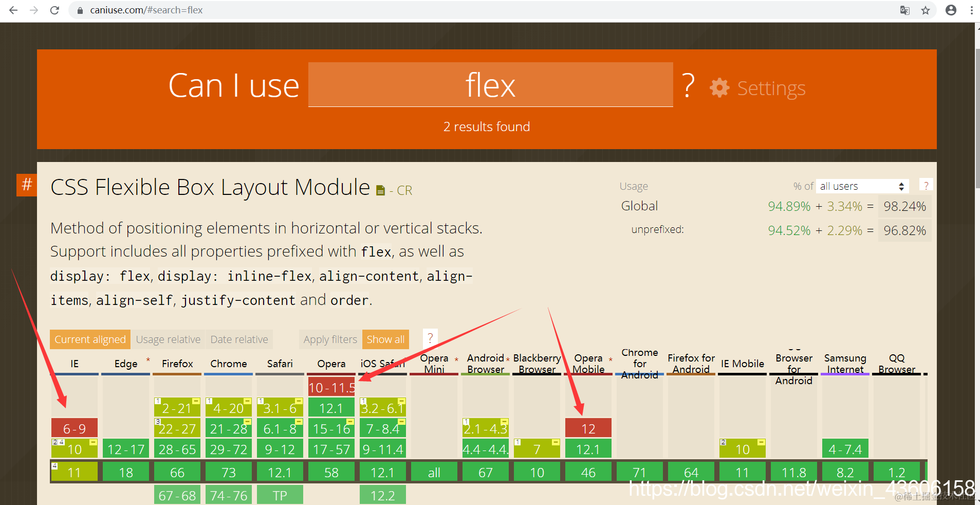Image resolution: width=980 pixels, height=505 pixels.
Task: Click the IE 10 partial support cell
Action: click(x=75, y=448)
